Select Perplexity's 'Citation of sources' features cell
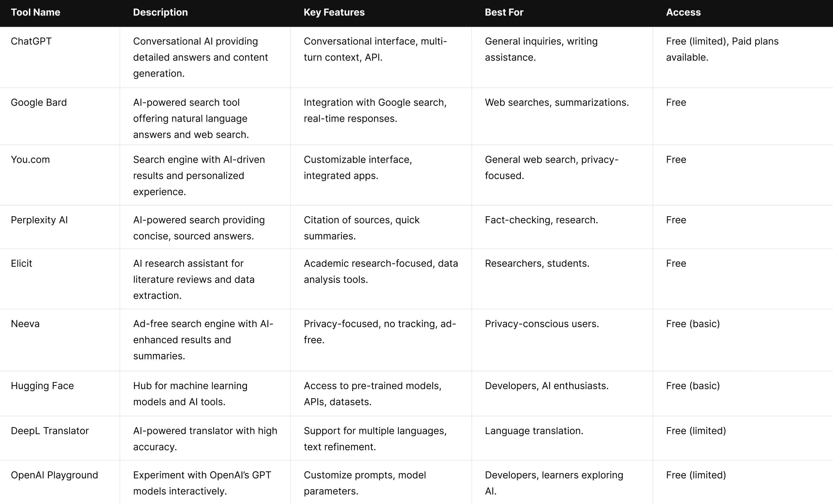The height and width of the screenshot is (504, 833). [x=361, y=228]
